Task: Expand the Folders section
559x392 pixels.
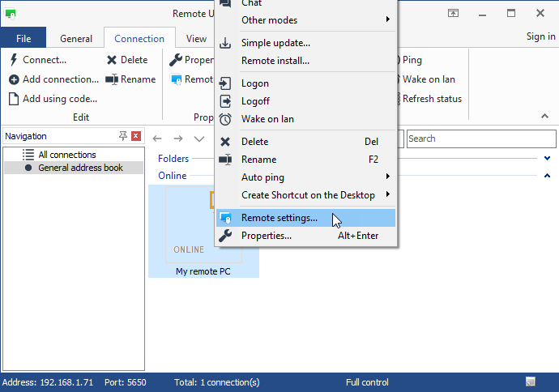Action: click(548, 159)
